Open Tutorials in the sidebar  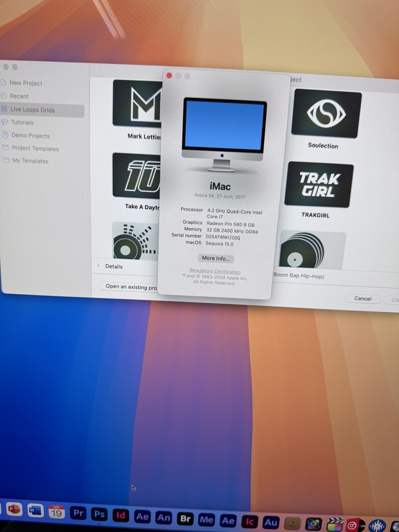[22, 122]
